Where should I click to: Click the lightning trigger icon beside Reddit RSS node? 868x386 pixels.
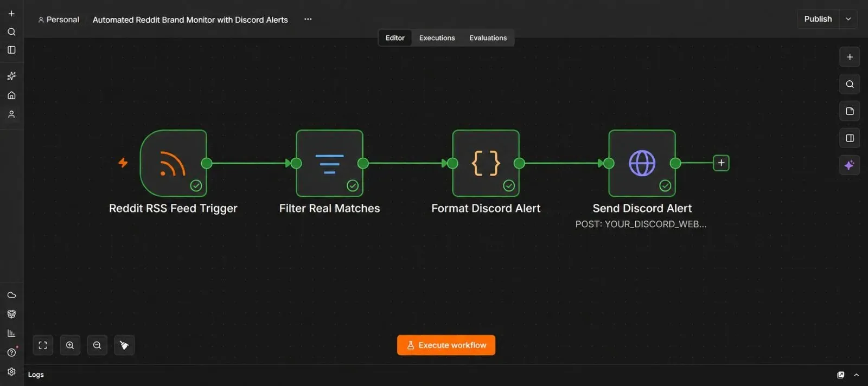[x=123, y=162]
